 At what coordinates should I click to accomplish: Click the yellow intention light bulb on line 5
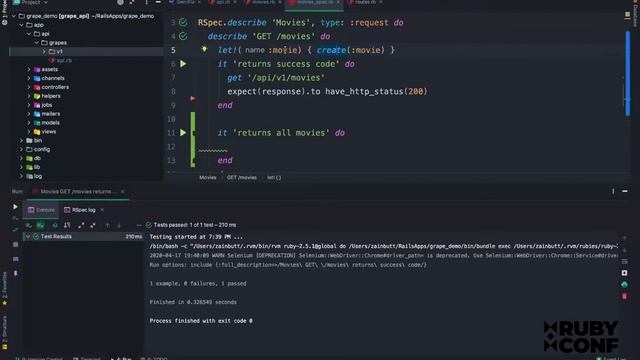click(x=204, y=49)
